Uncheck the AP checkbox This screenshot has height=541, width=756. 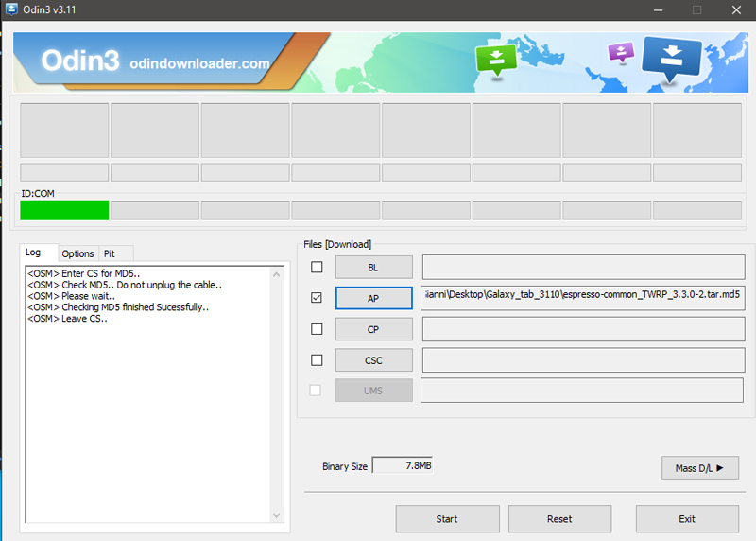317,298
